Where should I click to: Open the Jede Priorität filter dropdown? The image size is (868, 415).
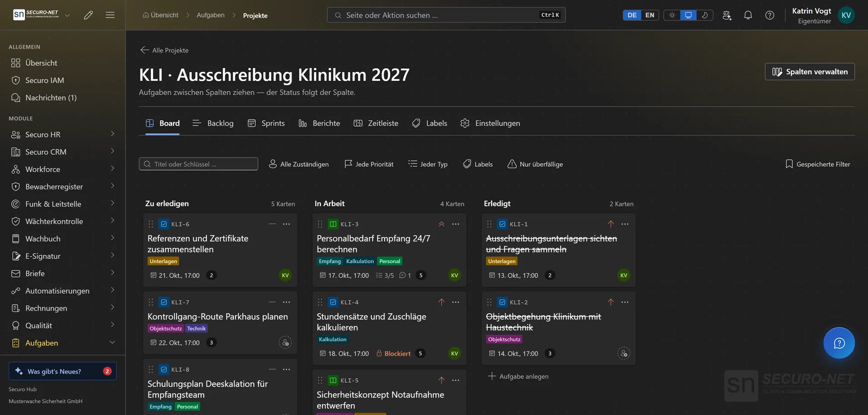[x=369, y=164]
